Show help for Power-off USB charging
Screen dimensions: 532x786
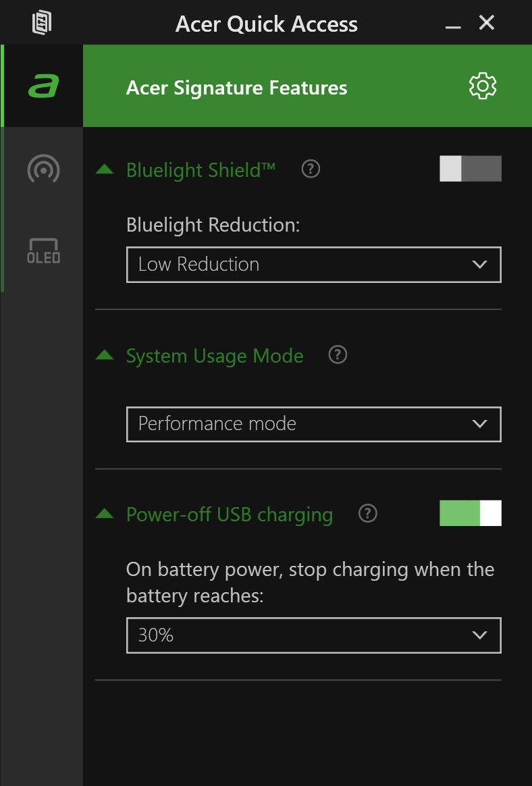367,514
